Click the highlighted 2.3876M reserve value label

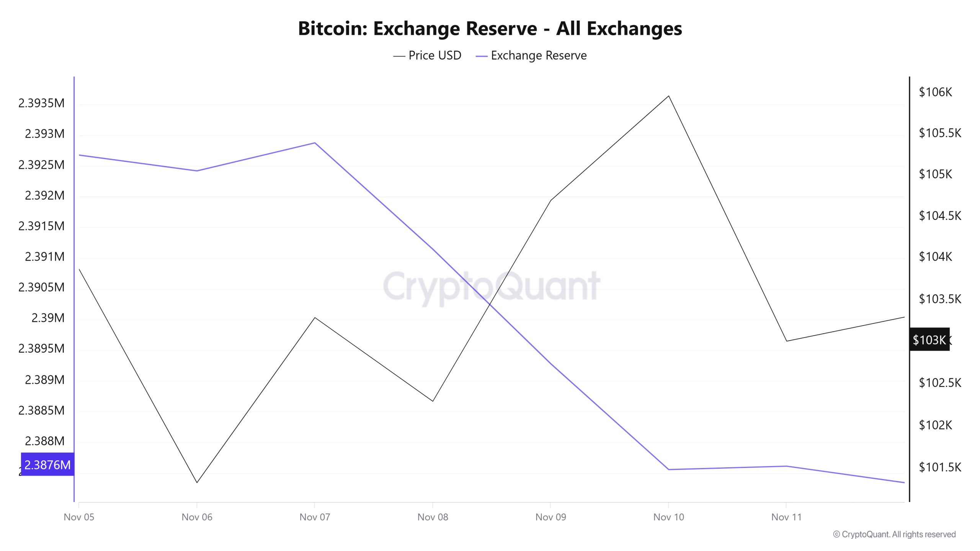tap(47, 465)
